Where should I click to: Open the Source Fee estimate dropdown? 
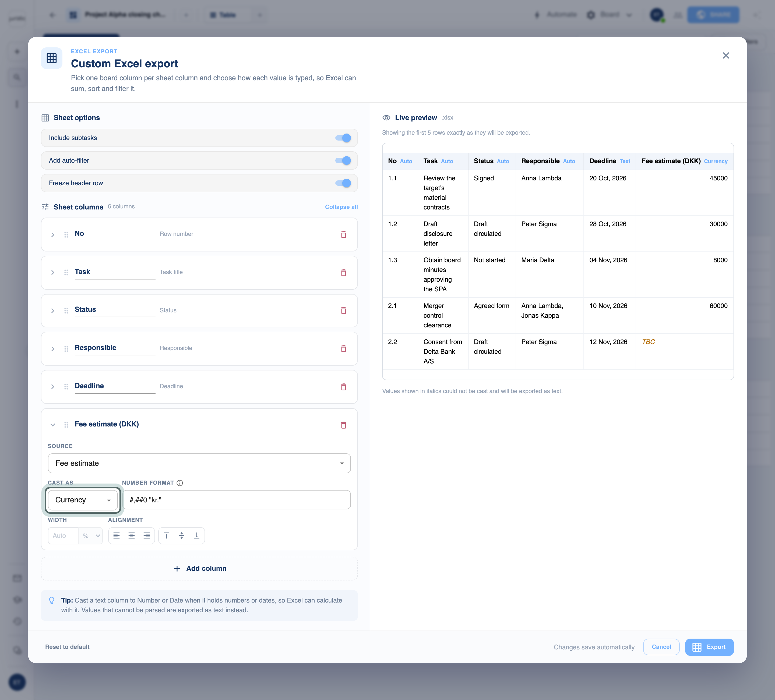point(199,463)
